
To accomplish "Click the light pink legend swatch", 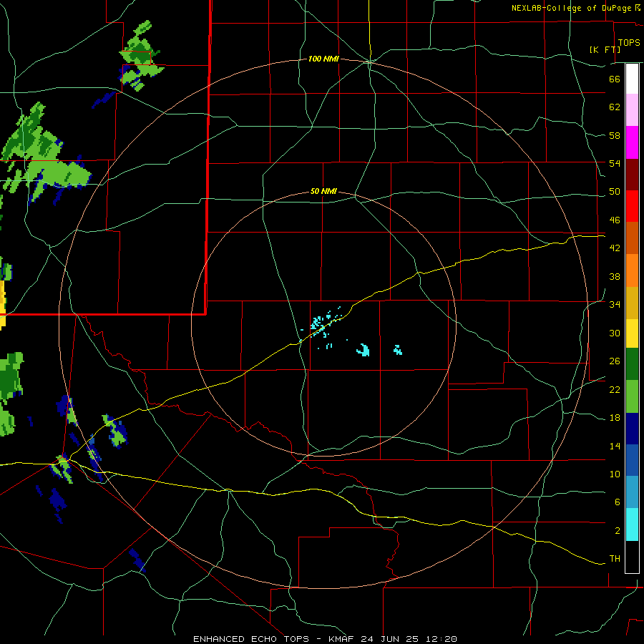I will click(x=632, y=110).
